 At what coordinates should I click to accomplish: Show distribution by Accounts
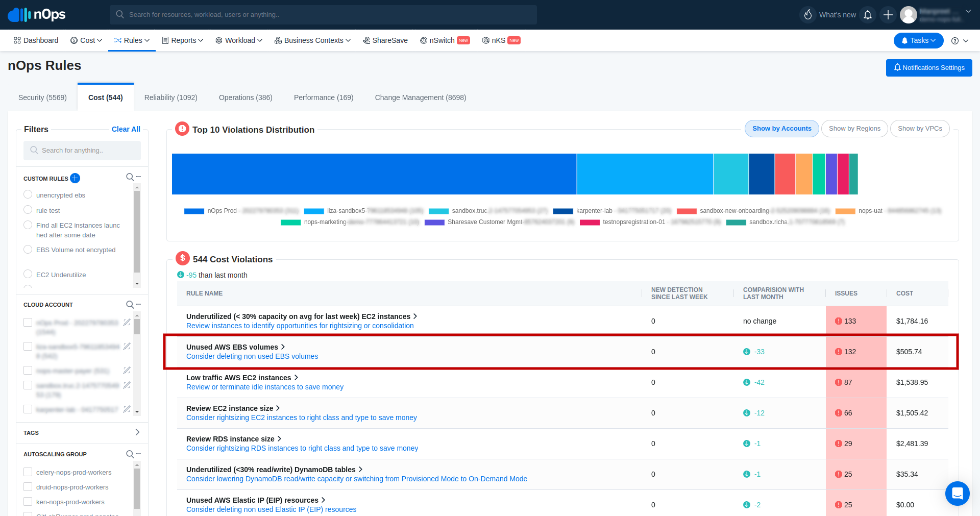(781, 129)
